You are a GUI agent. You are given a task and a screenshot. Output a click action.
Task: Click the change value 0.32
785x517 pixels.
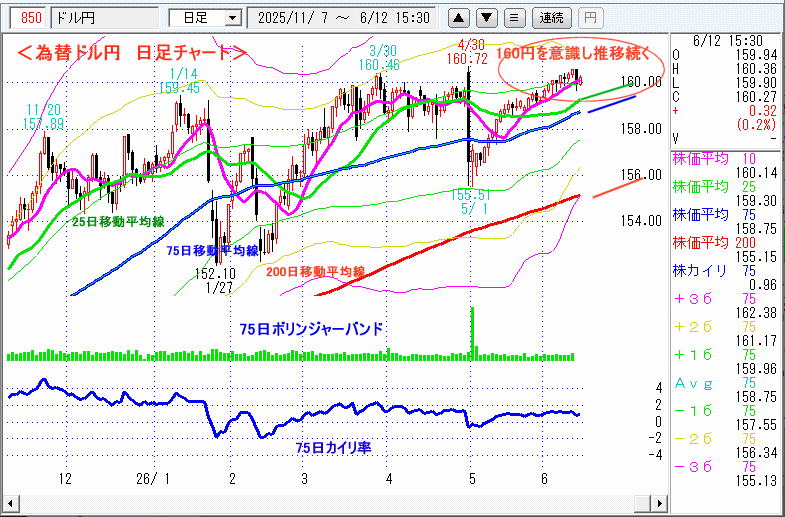click(x=764, y=111)
